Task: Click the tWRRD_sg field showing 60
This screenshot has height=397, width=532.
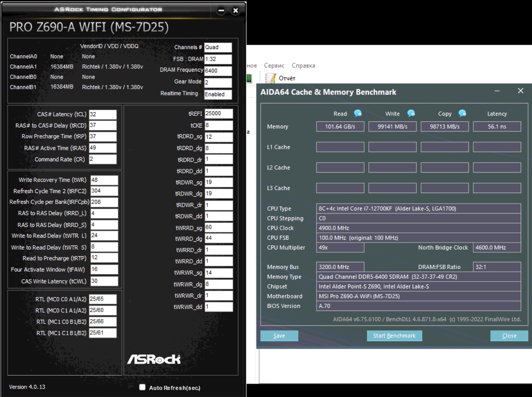Action: coord(219,227)
